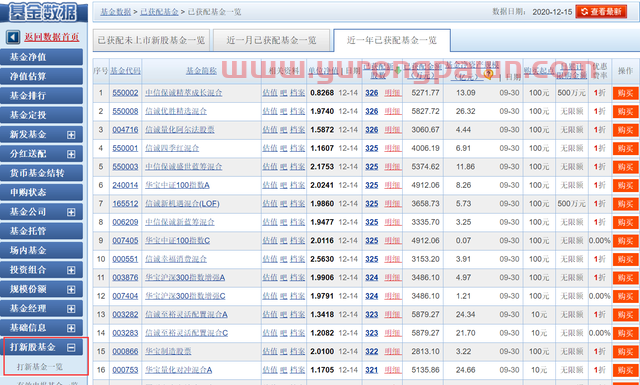Click the question mark help icon in table header
This screenshot has height=385, width=640.
click(488, 74)
